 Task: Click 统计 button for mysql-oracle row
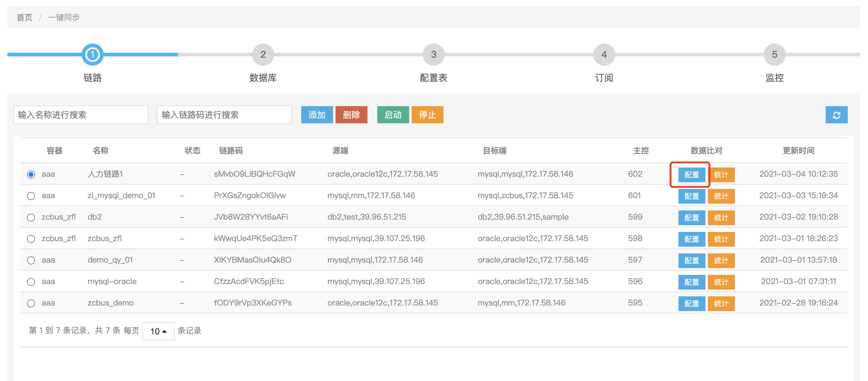pos(721,282)
